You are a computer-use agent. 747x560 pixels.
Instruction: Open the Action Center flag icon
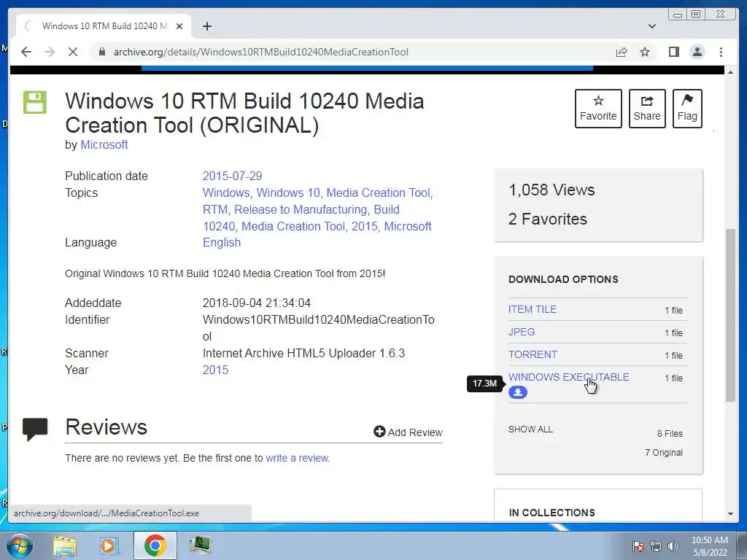tap(638, 546)
